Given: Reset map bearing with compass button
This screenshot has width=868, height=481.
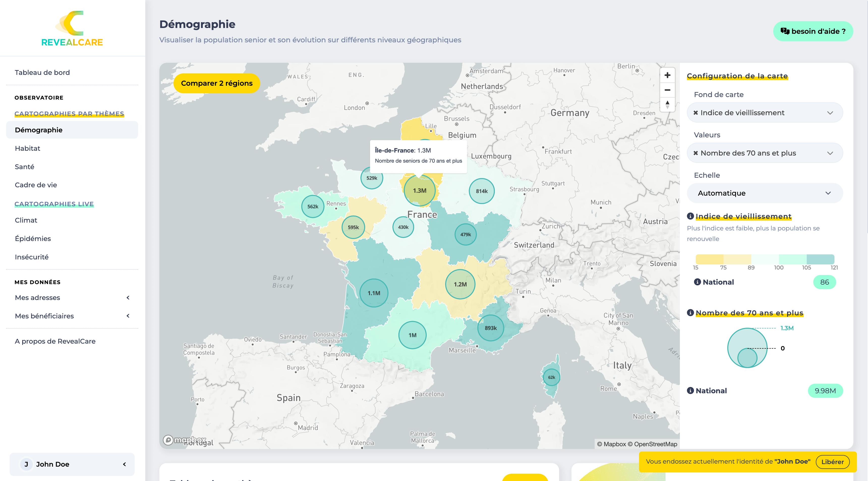Looking at the screenshot, I should pos(667,104).
